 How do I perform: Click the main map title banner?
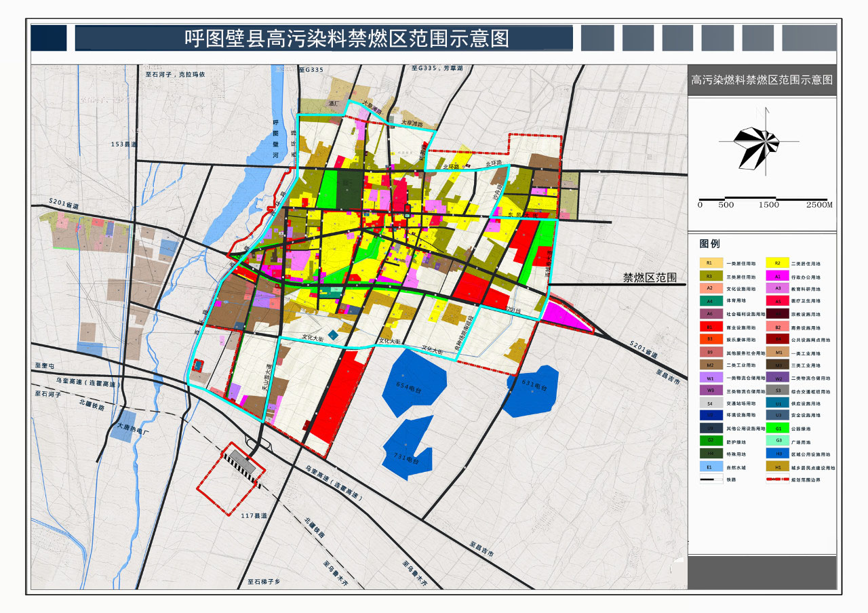pos(323,38)
